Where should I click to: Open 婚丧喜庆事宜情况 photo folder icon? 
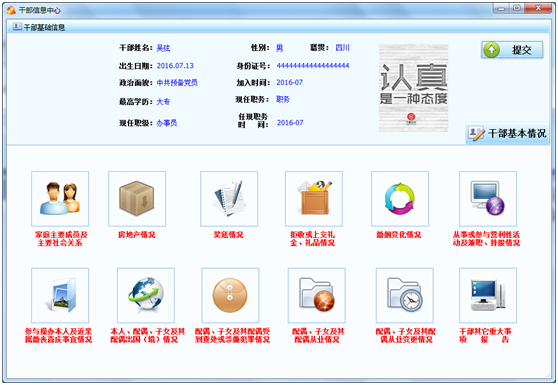click(x=60, y=295)
